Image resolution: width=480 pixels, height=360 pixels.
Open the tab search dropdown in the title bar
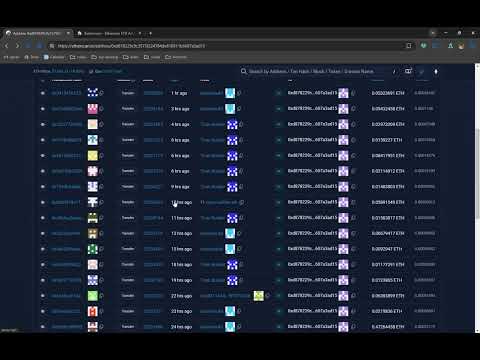433,33
